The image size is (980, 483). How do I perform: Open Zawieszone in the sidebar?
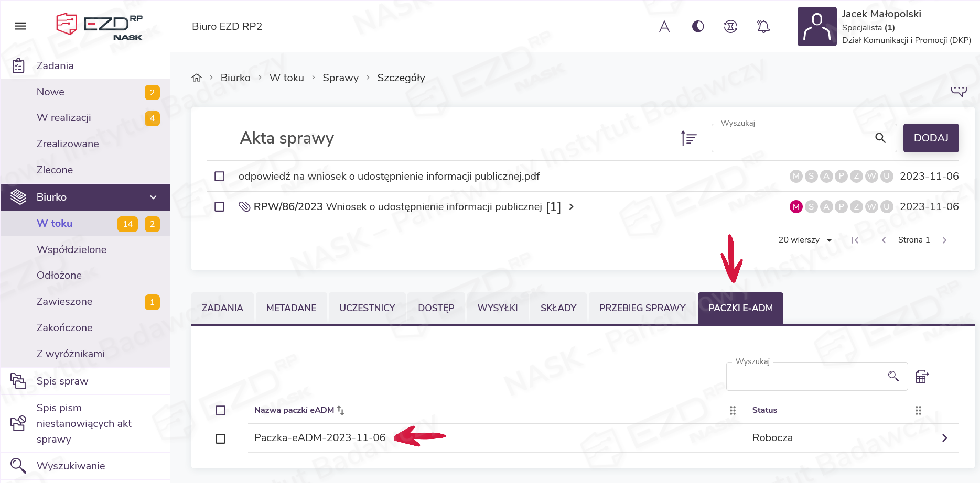(x=64, y=301)
